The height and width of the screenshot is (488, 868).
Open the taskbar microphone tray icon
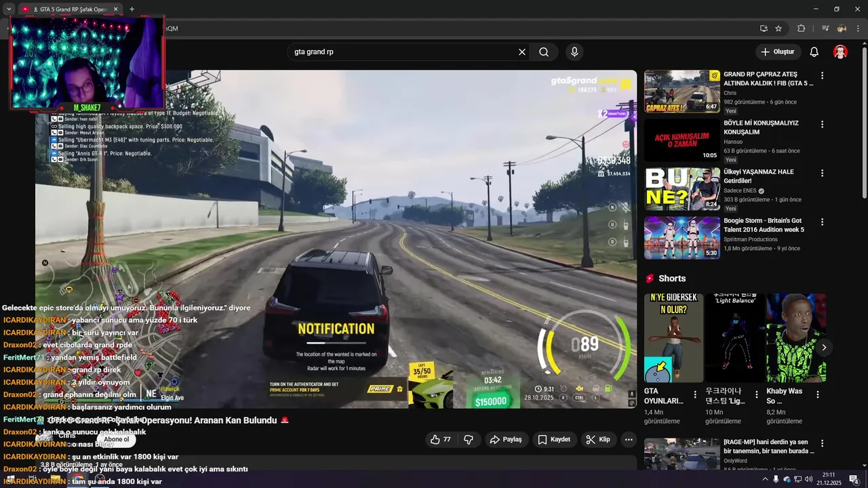(x=776, y=479)
